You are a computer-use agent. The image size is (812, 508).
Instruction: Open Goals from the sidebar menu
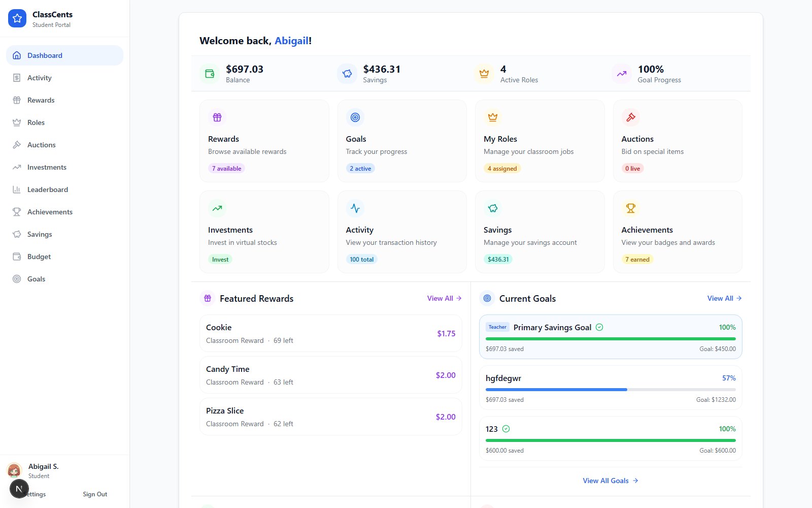[x=64, y=279]
